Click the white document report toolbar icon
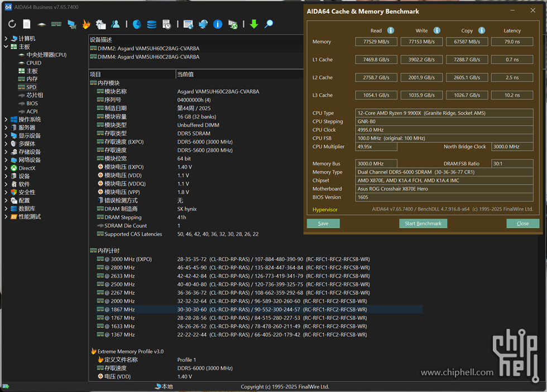This screenshot has height=392, width=547. click(x=27, y=24)
